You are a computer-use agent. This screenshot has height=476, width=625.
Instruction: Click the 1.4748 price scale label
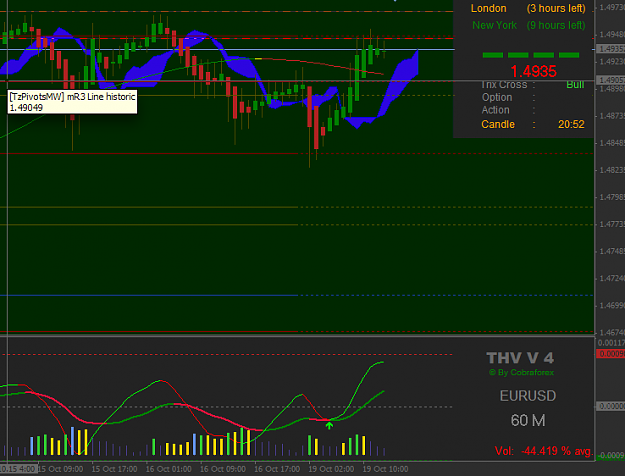pos(612,252)
